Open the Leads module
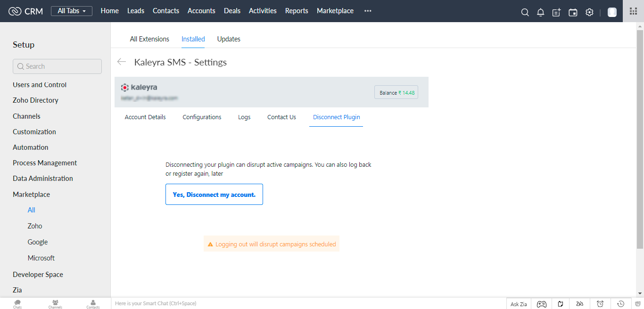Viewport: 644px width, 309px height. pyautogui.click(x=136, y=11)
